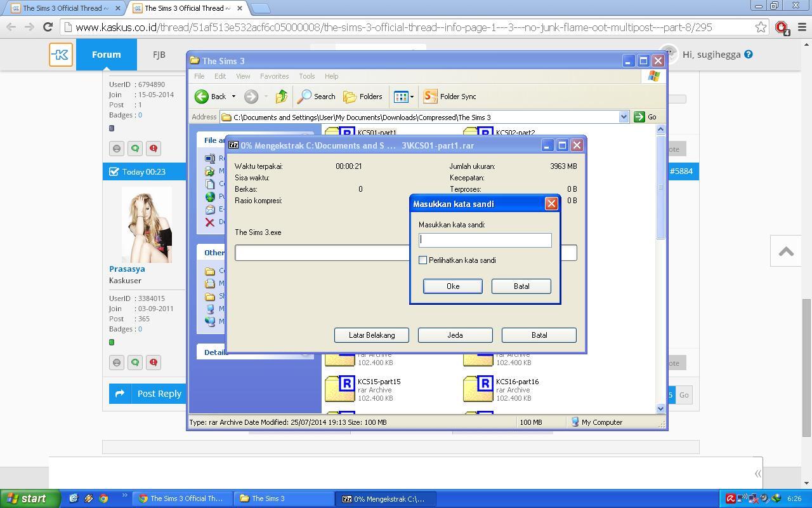The height and width of the screenshot is (508, 812).
Task: Open the Views dropdown arrow
Action: [x=412, y=97]
